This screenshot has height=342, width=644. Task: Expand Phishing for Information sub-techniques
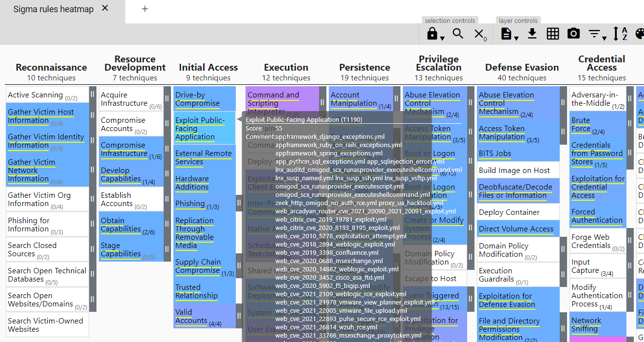pos(93,224)
